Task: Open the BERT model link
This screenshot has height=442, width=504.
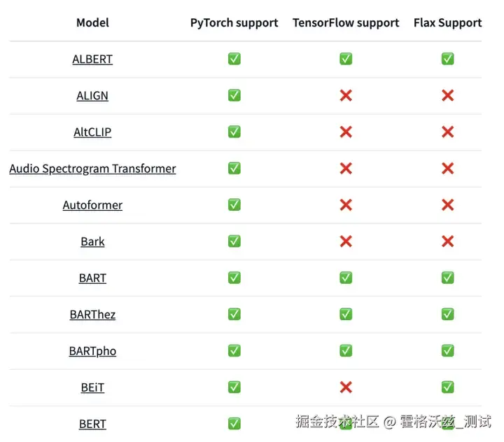Action: click(x=92, y=424)
